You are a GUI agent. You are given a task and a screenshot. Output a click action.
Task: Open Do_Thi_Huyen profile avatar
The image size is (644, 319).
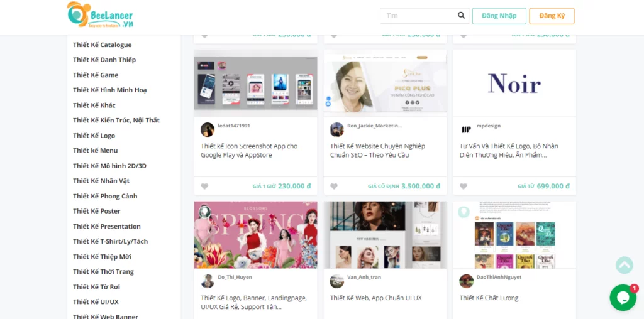coord(208,281)
